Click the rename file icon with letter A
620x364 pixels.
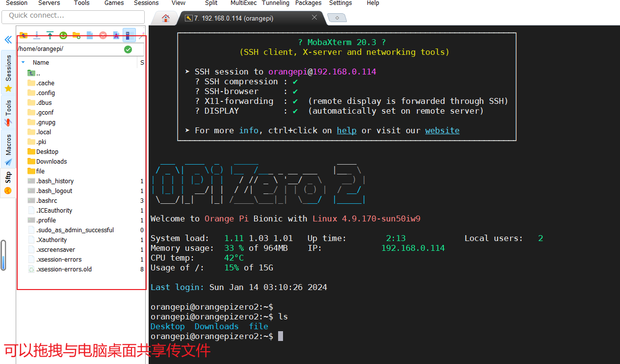click(116, 35)
